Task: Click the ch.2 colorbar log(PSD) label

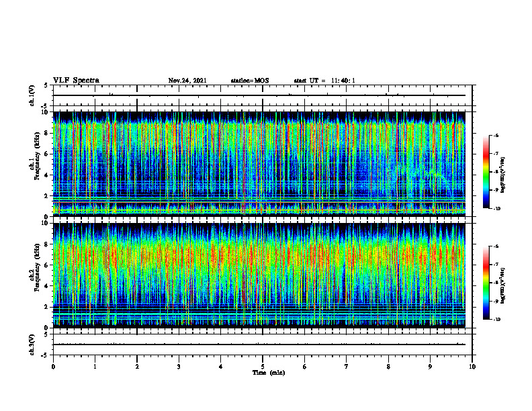Action: click(x=502, y=285)
